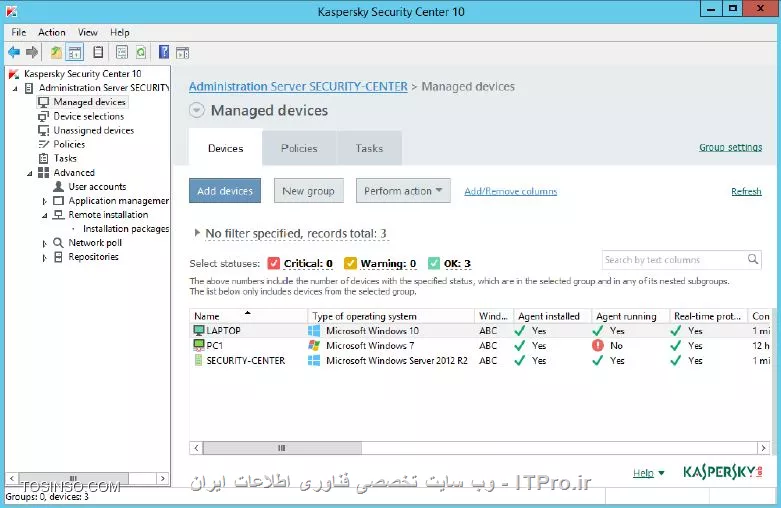Switch to the Tasks tab
Screen dimensions: 781x508
click(x=369, y=148)
